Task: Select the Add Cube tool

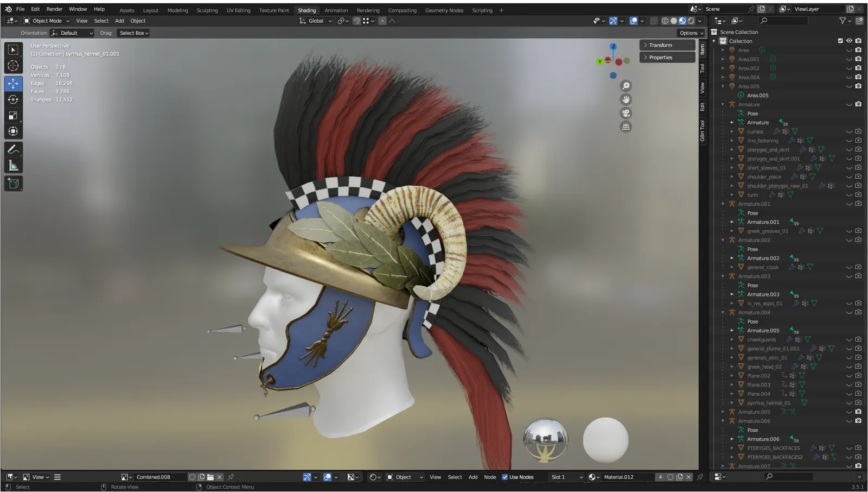Action: point(13,184)
